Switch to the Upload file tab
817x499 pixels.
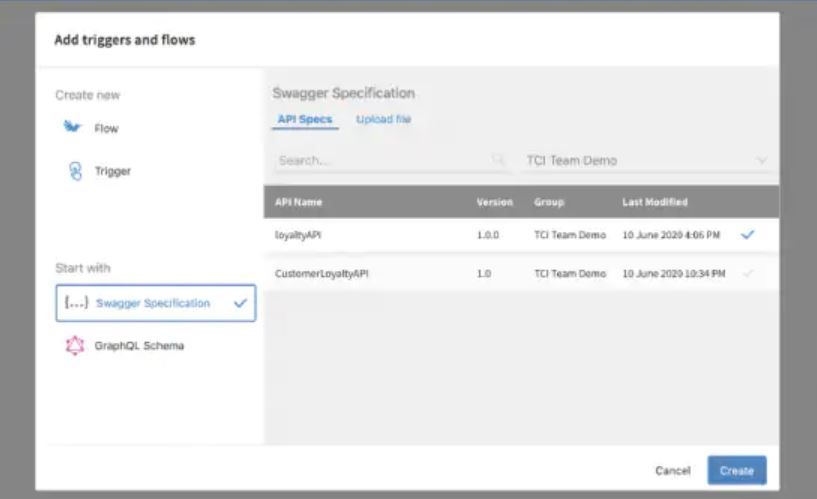(x=383, y=119)
